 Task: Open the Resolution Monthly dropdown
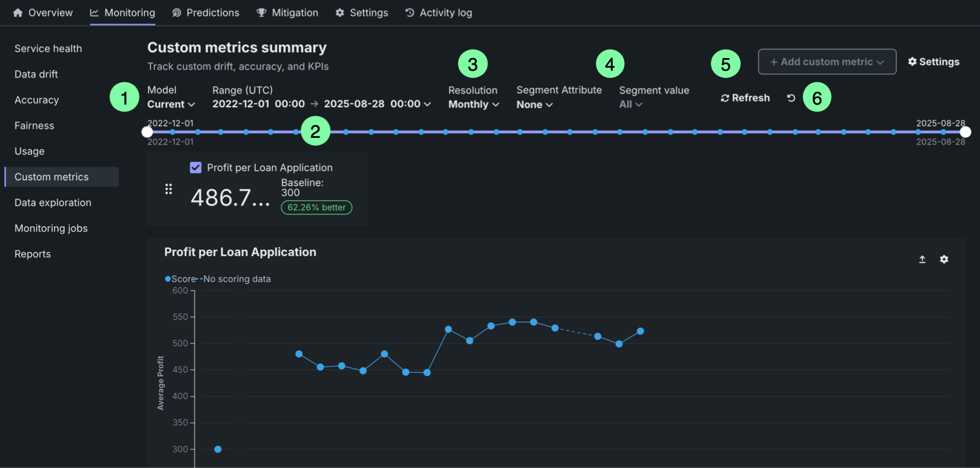coord(474,104)
